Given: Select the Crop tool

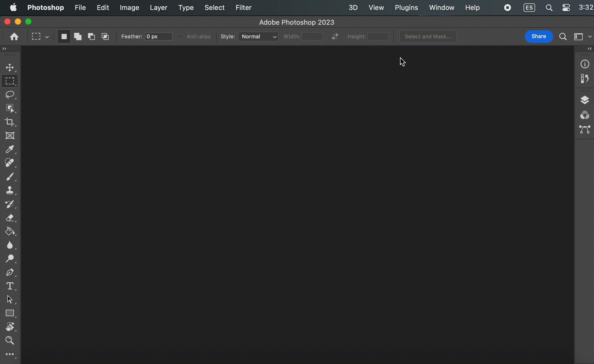Looking at the screenshot, I should point(10,122).
